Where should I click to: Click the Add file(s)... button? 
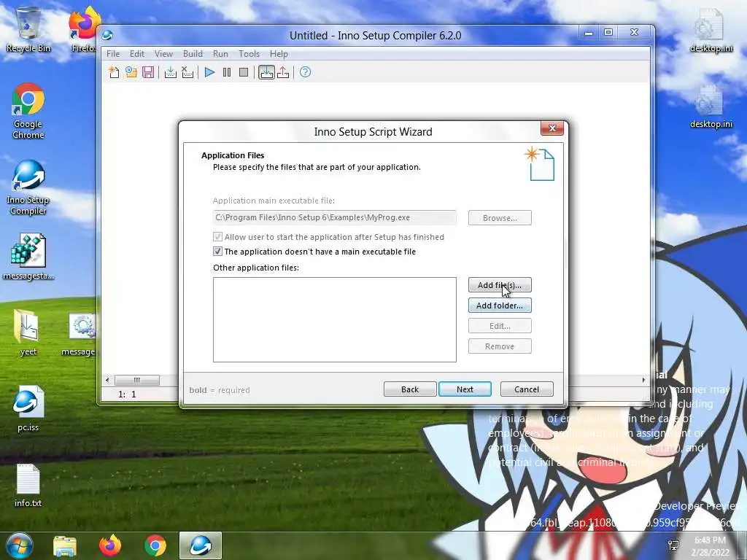(500, 285)
